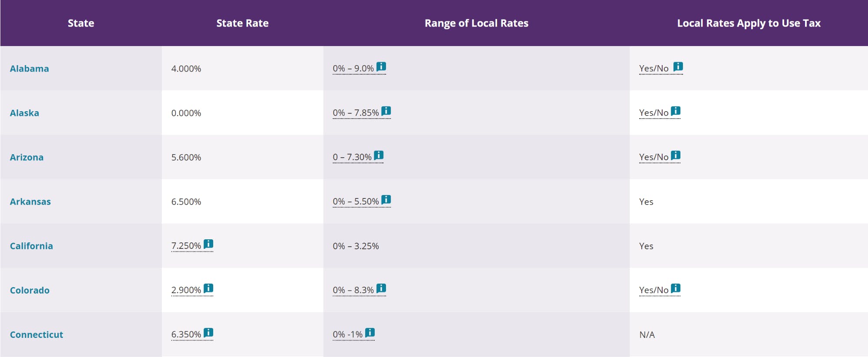Click the Range of Local Rates header

pos(476,23)
